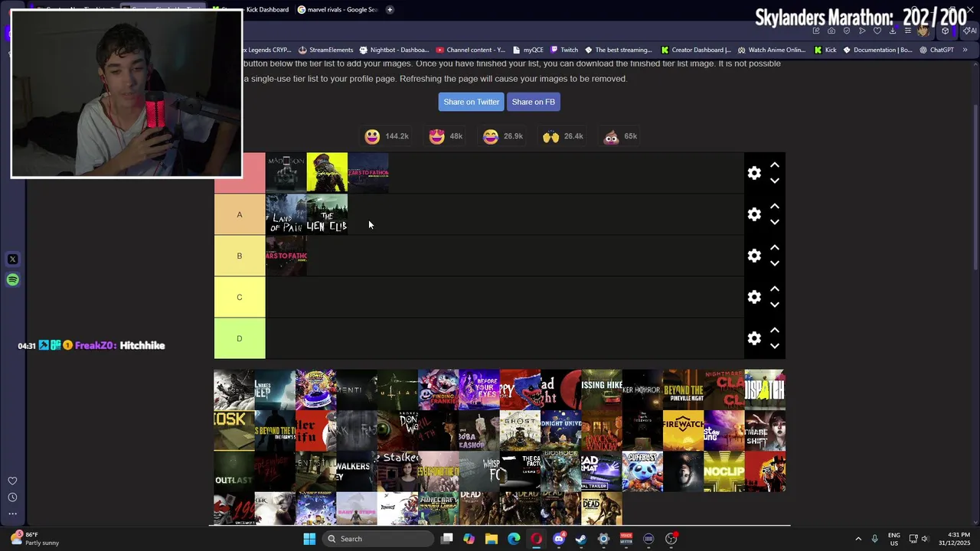
Task: Open the sidebar history clock icon
Action: point(12,497)
